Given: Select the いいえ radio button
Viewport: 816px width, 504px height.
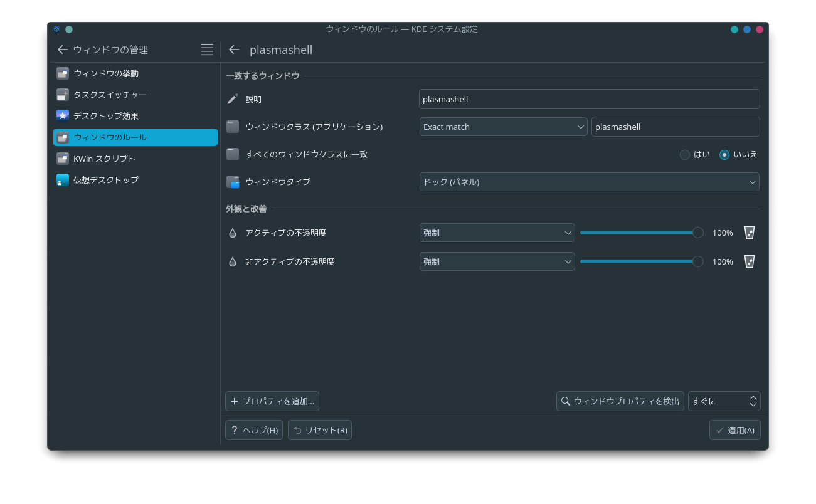Looking at the screenshot, I should (x=724, y=155).
